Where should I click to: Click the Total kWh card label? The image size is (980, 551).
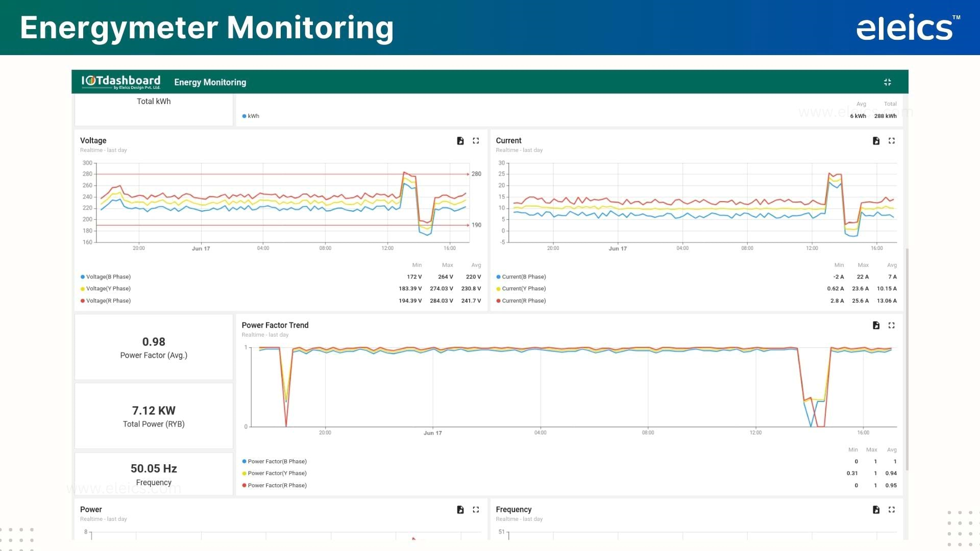point(154,102)
